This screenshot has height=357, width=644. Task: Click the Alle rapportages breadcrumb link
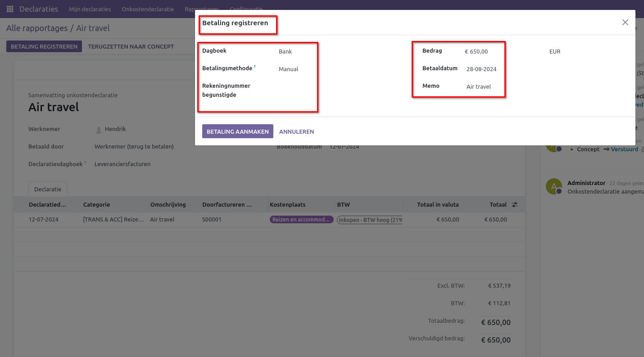click(x=37, y=28)
